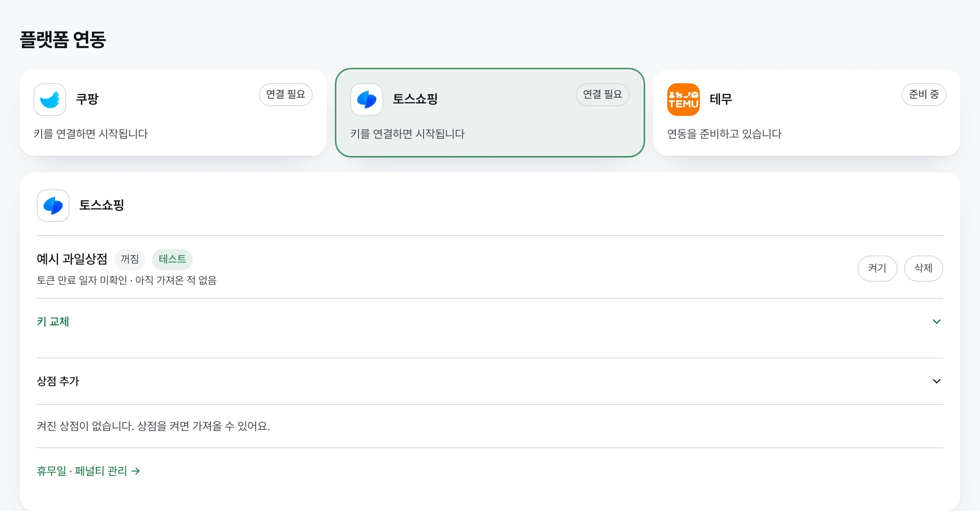
Task: Select the 쿠팡 platform card
Action: click(x=173, y=113)
